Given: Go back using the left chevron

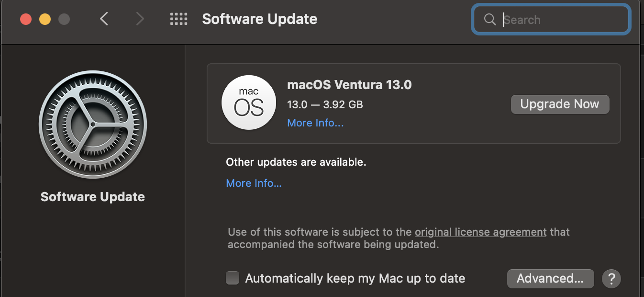Looking at the screenshot, I should 104,19.
